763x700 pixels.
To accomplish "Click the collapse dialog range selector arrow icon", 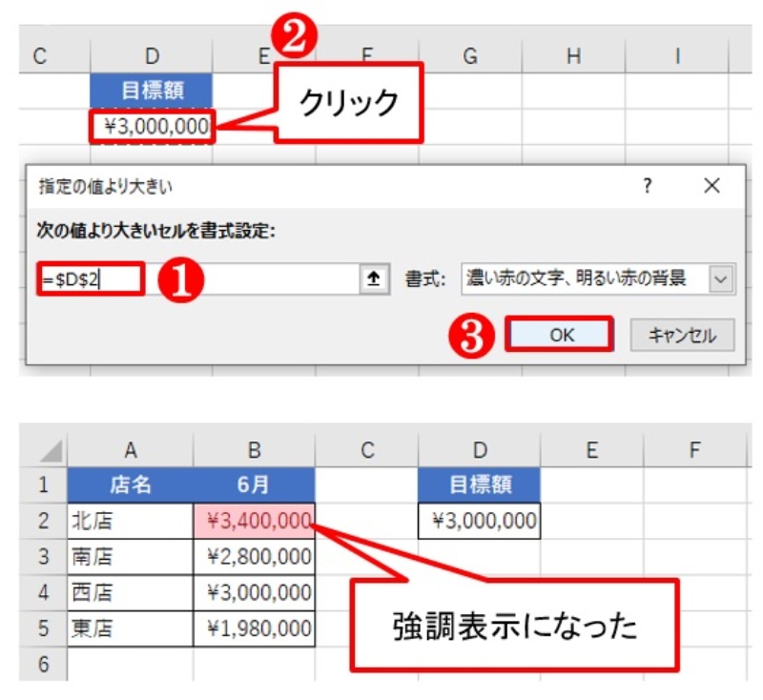I will click(375, 278).
